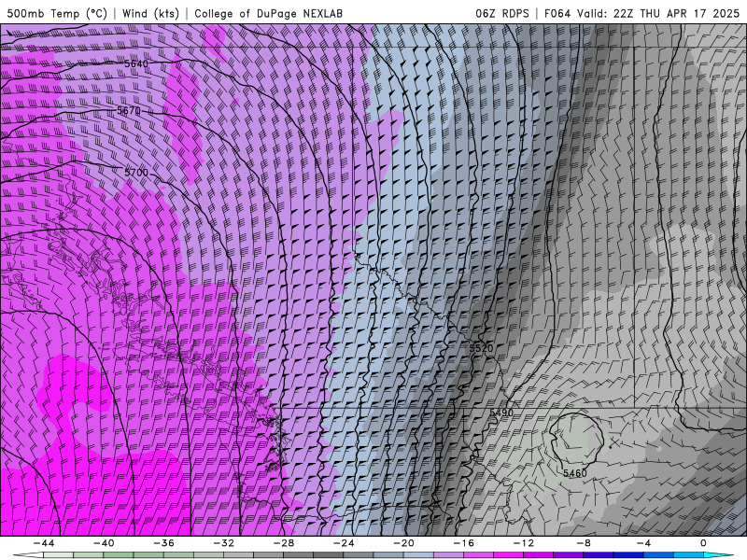Screen dimensions: 747x560
Task: Click the 5670 height contour label
Action: [129, 111]
